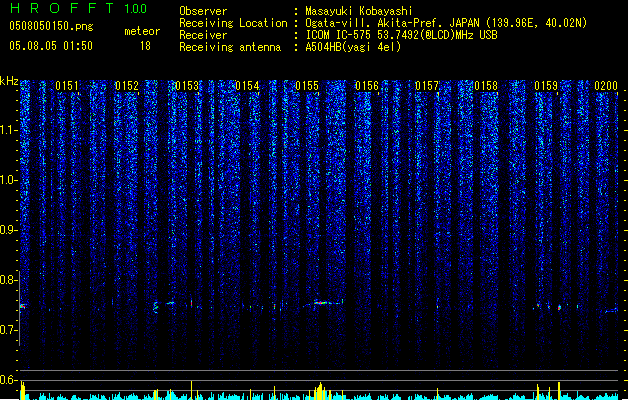
Task: Click the Receiving Location label
Action: click(x=233, y=23)
